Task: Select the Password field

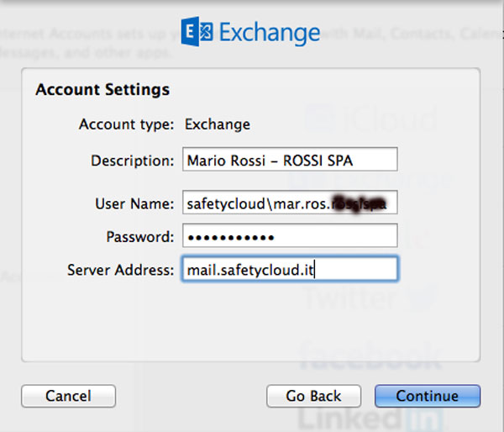Action: point(290,235)
